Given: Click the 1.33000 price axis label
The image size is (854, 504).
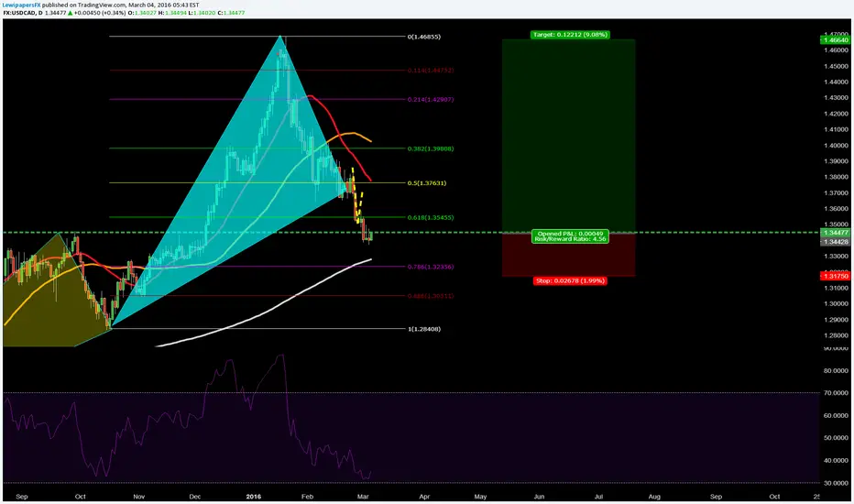Looking at the screenshot, I should point(836,256).
